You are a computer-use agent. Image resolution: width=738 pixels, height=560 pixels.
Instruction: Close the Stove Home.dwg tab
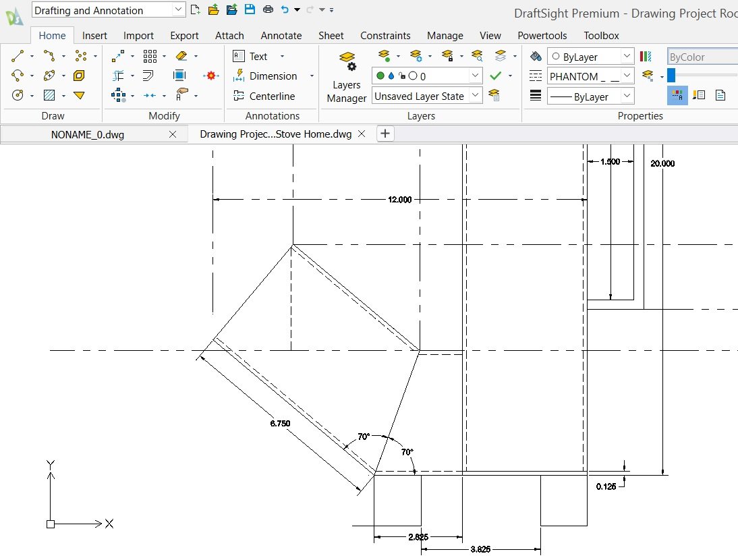point(362,134)
